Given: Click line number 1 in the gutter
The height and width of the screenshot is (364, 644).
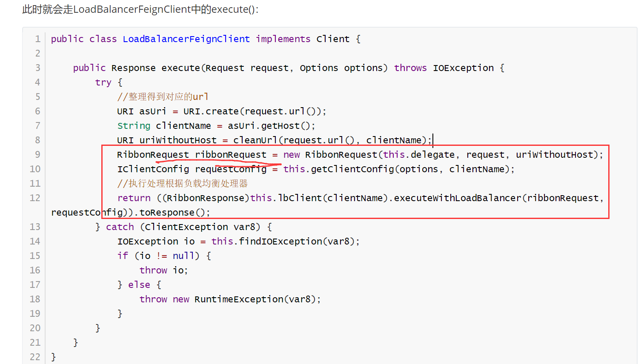Looking at the screenshot, I should pos(37,39).
